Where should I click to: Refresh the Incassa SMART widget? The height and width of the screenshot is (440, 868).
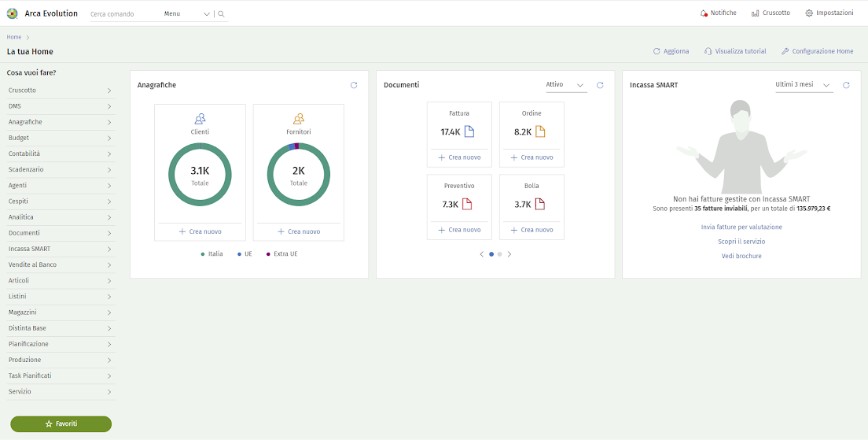846,85
